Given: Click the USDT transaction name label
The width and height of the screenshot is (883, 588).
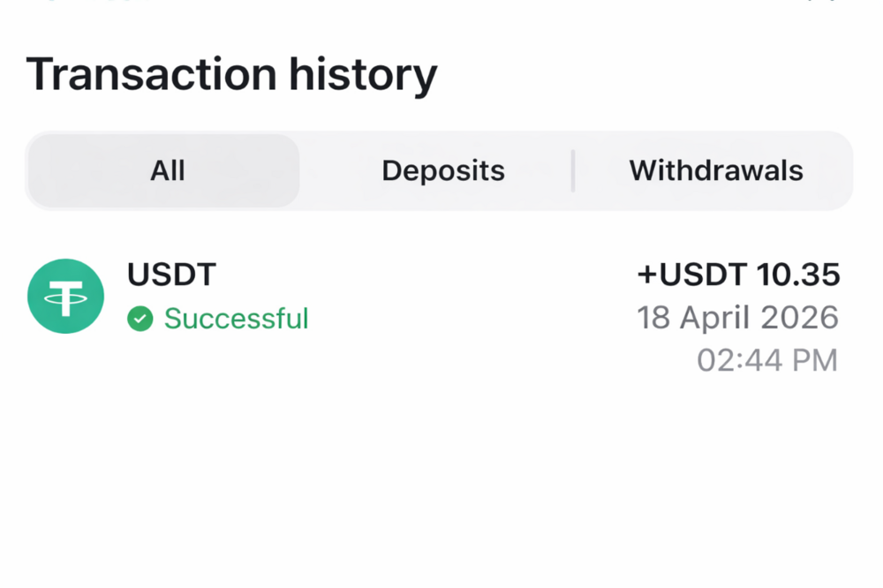Looking at the screenshot, I should pos(171,275).
